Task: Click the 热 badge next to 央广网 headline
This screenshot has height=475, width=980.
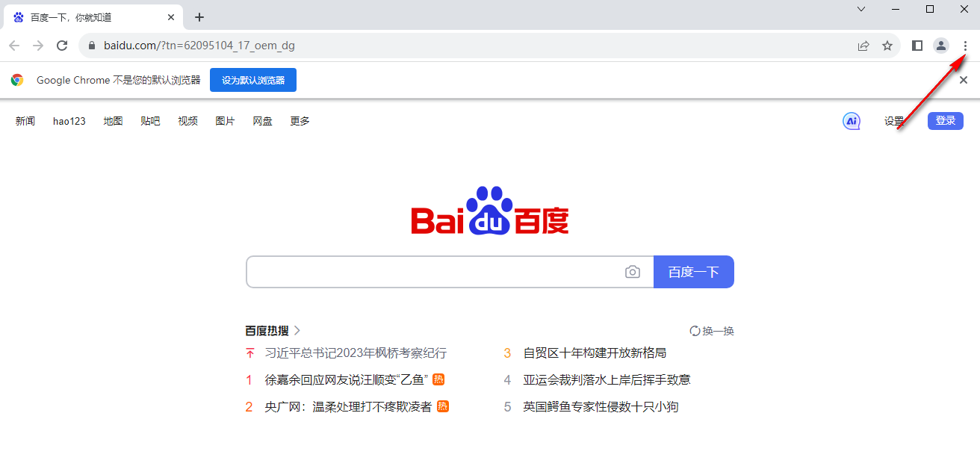Action: (443, 406)
